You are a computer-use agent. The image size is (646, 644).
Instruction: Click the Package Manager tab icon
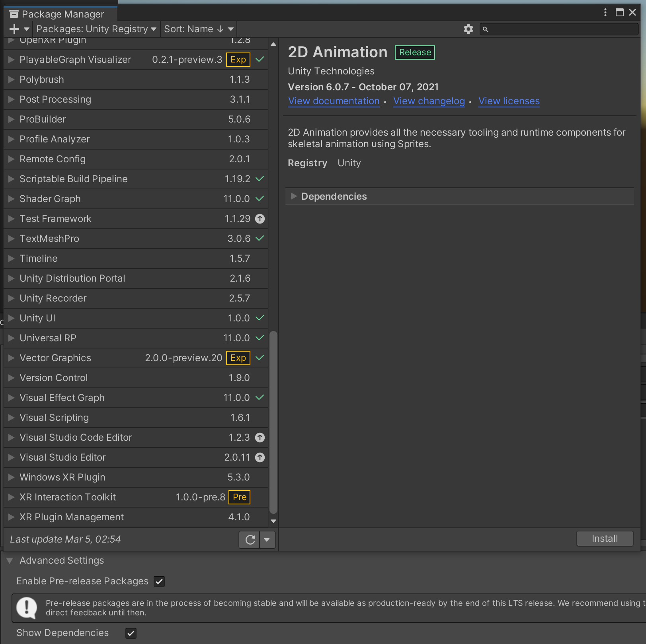(14, 14)
